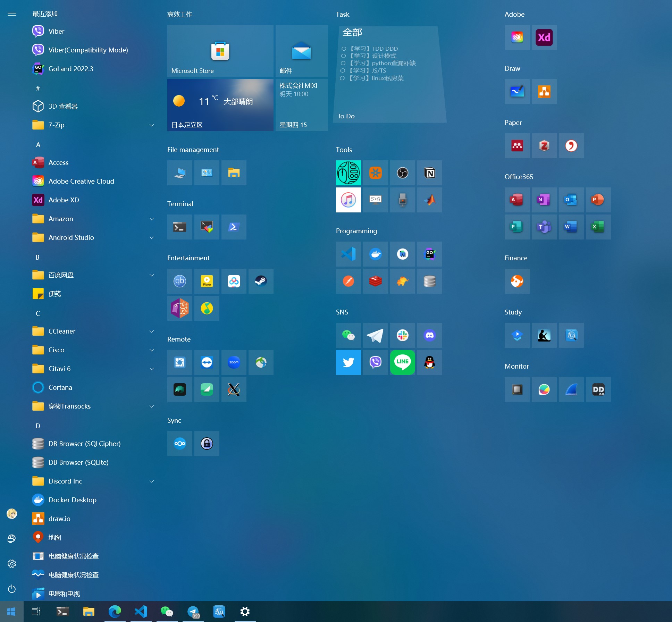Image resolution: width=672 pixels, height=622 pixels.
Task: Open the Discord tile
Action: (429, 335)
